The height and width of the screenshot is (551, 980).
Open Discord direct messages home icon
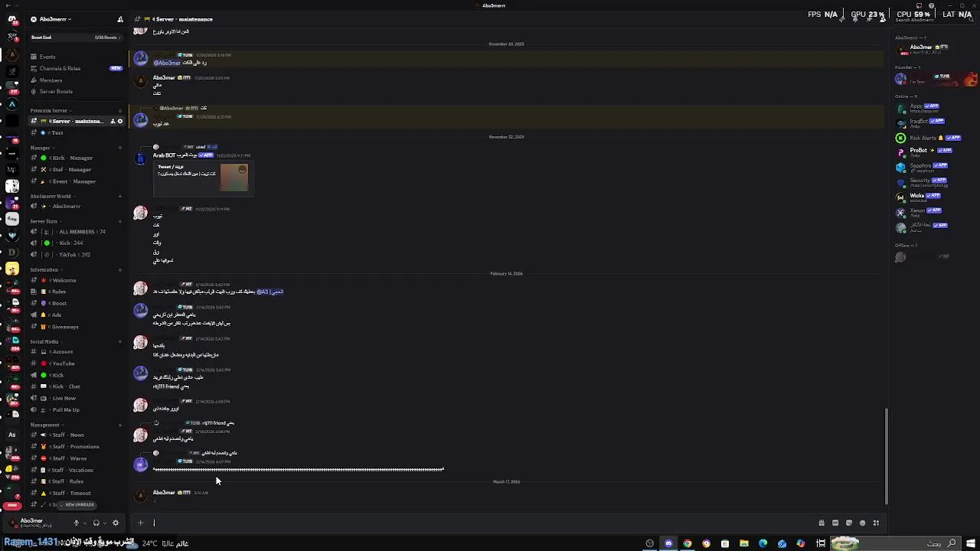[x=12, y=19]
